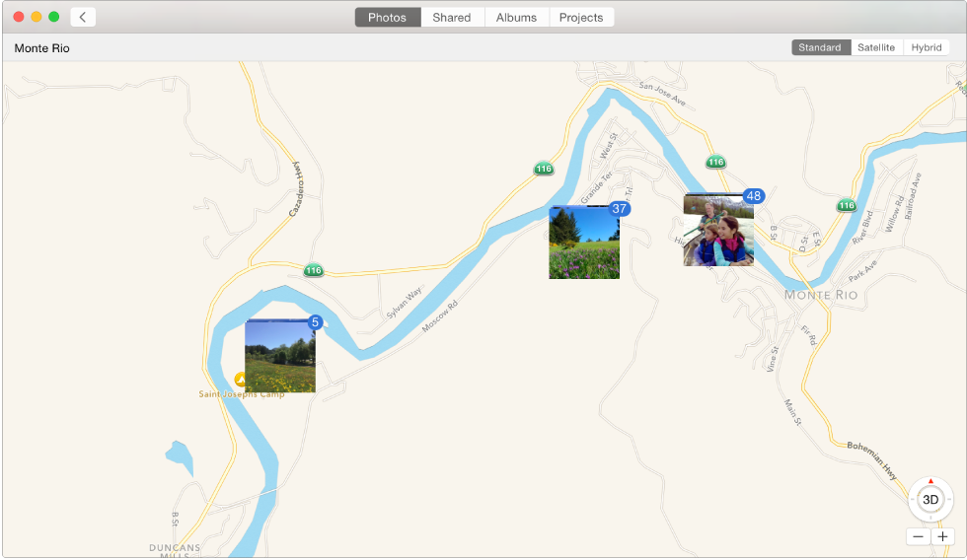Click the blue 5 count badge
Image resolution: width=967 pixels, height=560 pixels.
(315, 322)
